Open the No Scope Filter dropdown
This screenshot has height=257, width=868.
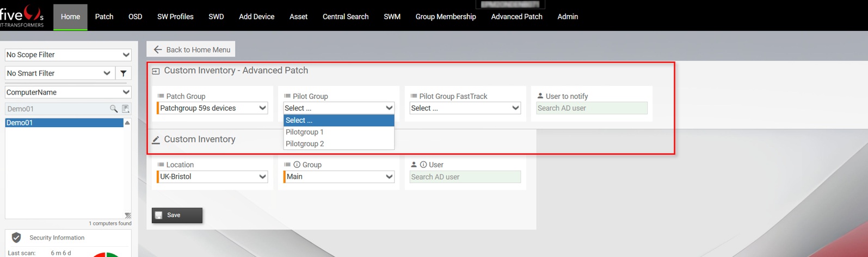point(68,55)
